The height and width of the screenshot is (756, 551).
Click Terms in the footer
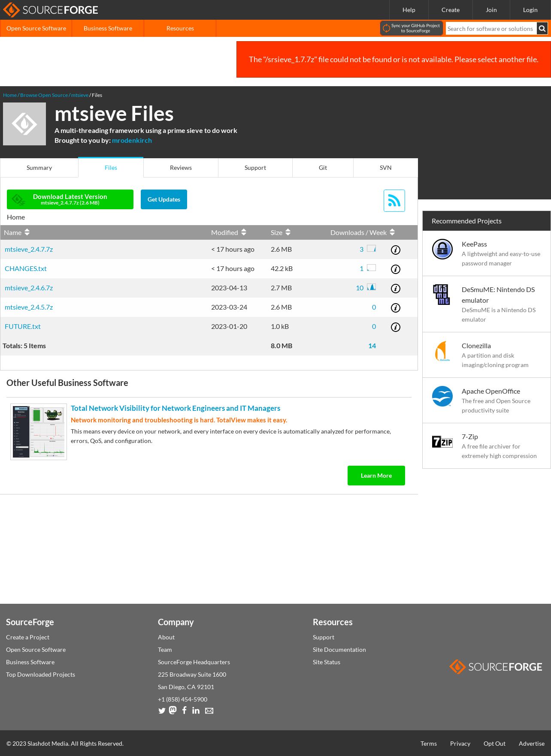pyautogui.click(x=429, y=744)
